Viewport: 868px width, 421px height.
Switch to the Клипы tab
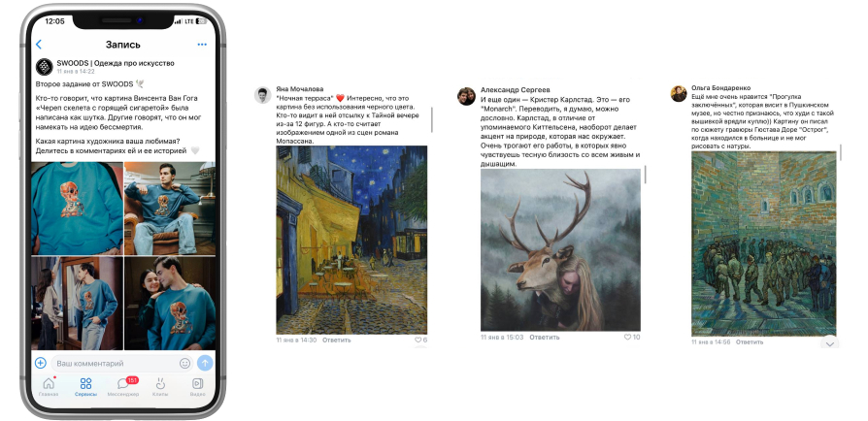point(160,387)
